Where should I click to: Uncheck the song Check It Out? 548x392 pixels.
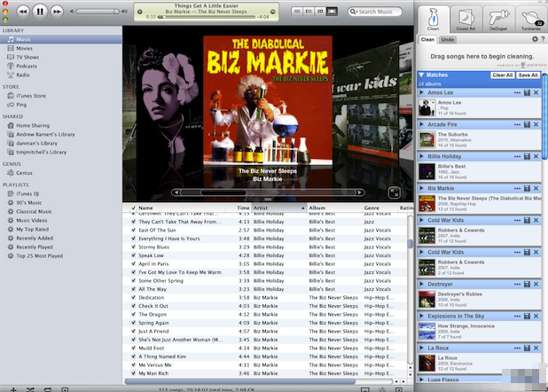pyautogui.click(x=133, y=306)
